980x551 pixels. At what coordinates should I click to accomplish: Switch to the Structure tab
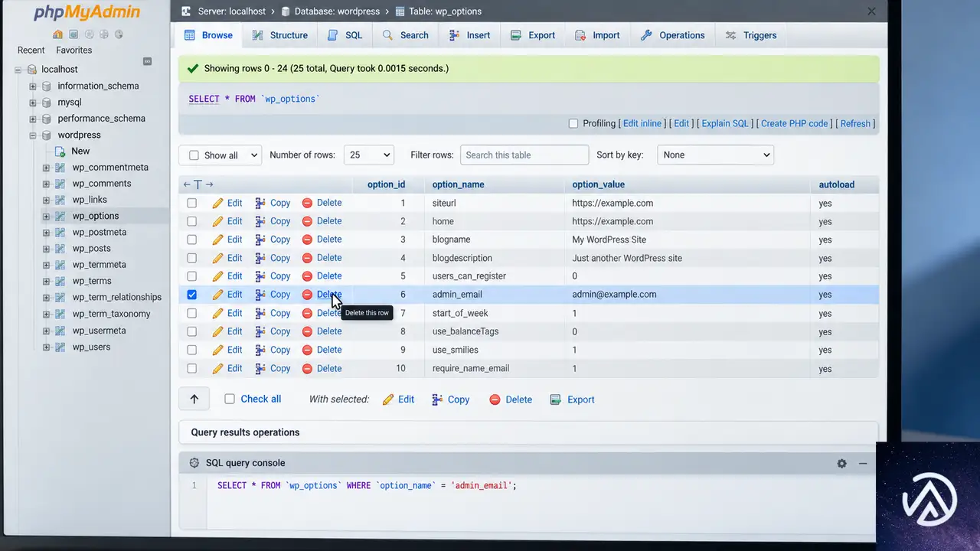coord(279,35)
